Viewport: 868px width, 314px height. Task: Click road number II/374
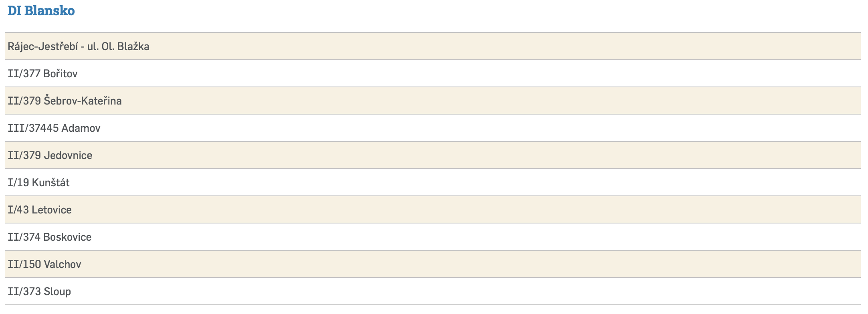pyautogui.click(x=24, y=237)
